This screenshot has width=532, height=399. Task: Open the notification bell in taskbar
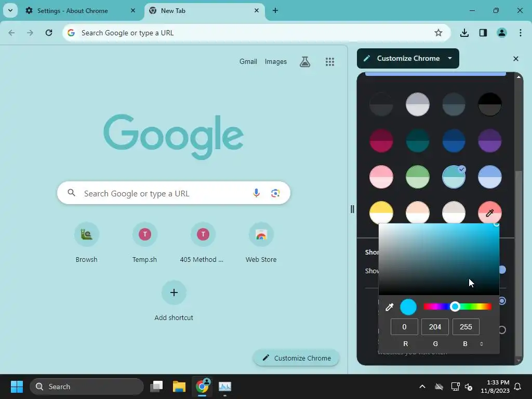click(x=518, y=387)
